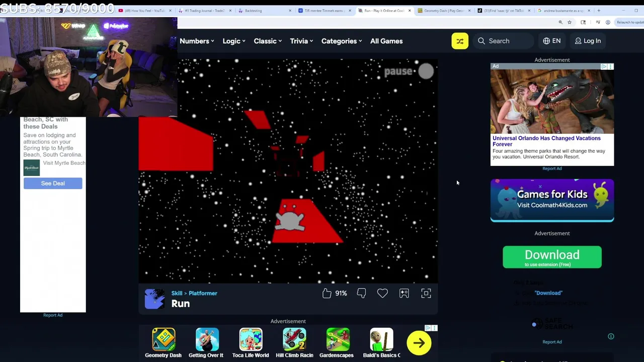Click the 91% rating text
The image size is (644, 362).
[x=341, y=293]
